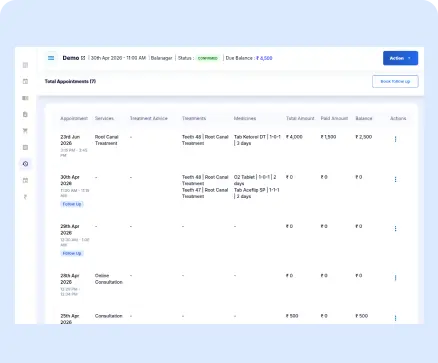The image size is (438, 363).
Task: Click the Tab Ketorol DT medicine entry
Action: click(257, 140)
